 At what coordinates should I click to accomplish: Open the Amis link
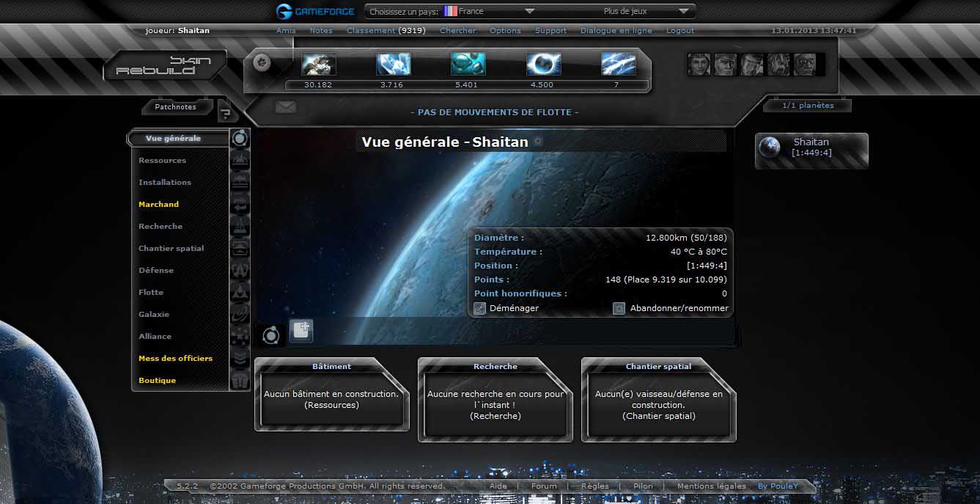(286, 31)
